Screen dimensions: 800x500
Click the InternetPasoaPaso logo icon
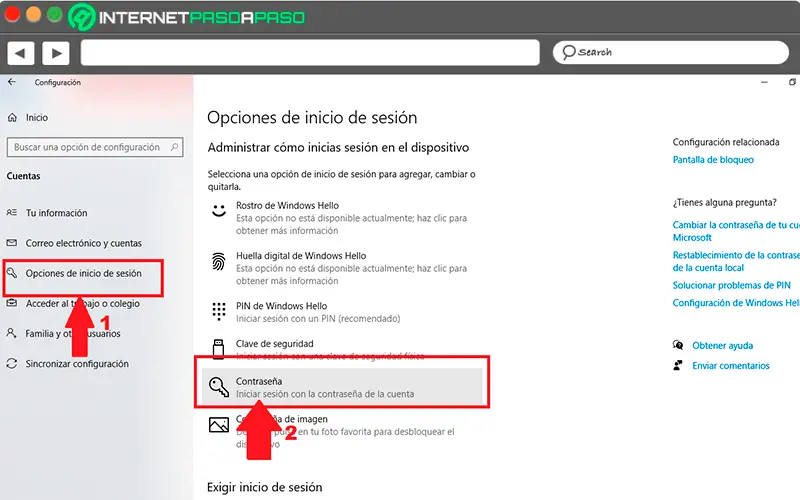(x=82, y=17)
